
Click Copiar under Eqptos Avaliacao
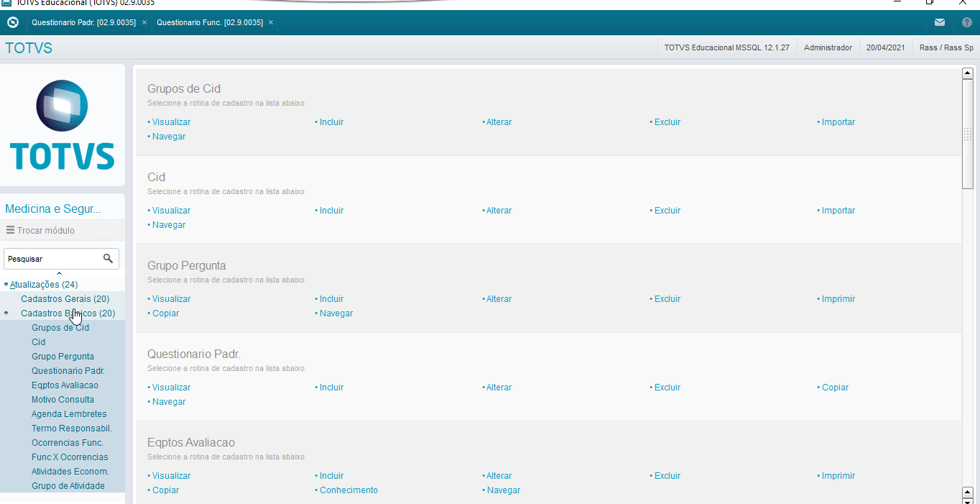click(165, 490)
